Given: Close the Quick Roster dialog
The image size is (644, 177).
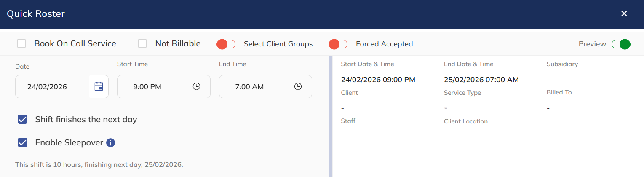Looking at the screenshot, I should [624, 14].
